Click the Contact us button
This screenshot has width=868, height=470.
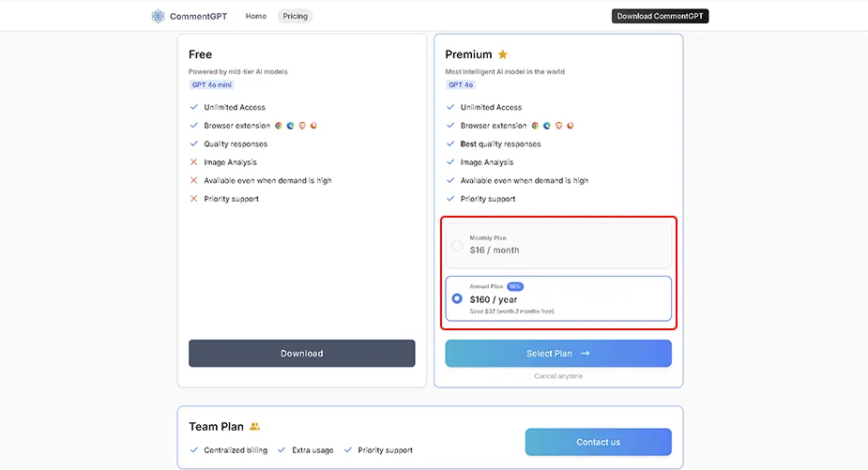click(599, 442)
